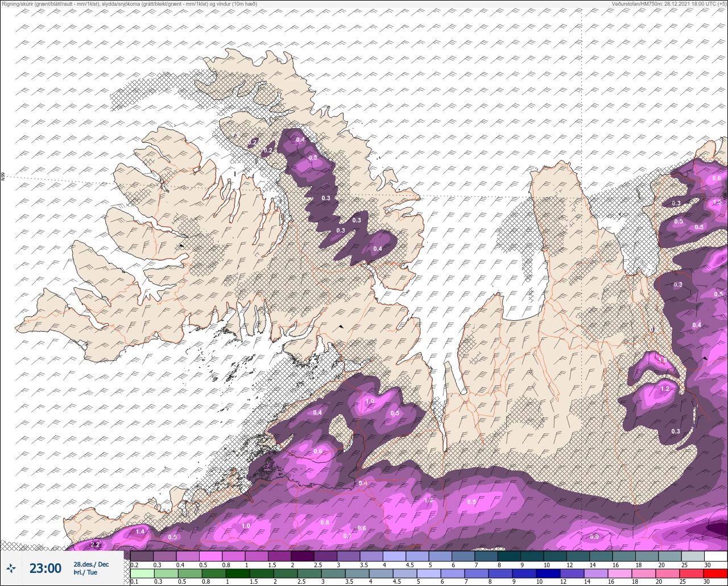Pick the upper legend swatch labeled 6
This screenshot has height=586, width=728.
click(464, 556)
